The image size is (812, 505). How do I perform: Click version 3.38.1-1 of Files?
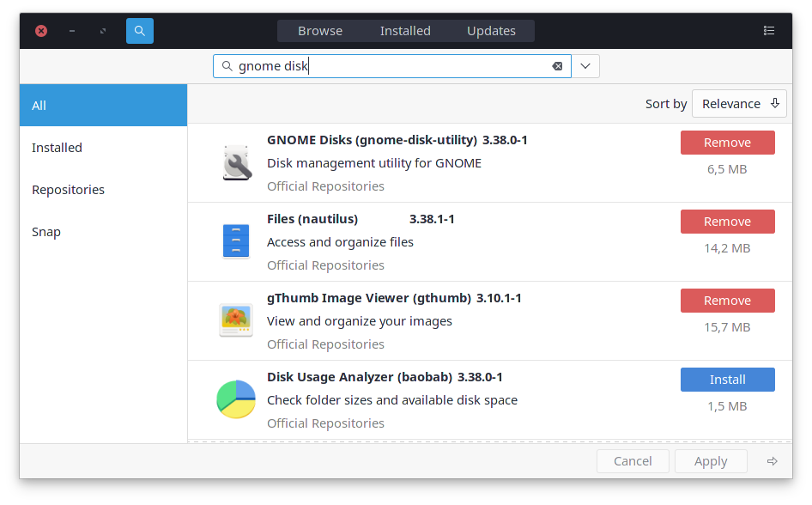(432, 219)
